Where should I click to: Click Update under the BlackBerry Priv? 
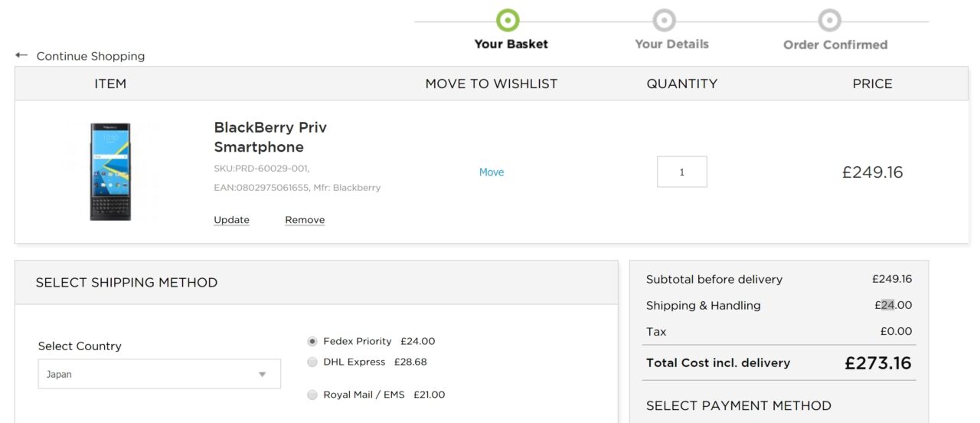(231, 220)
